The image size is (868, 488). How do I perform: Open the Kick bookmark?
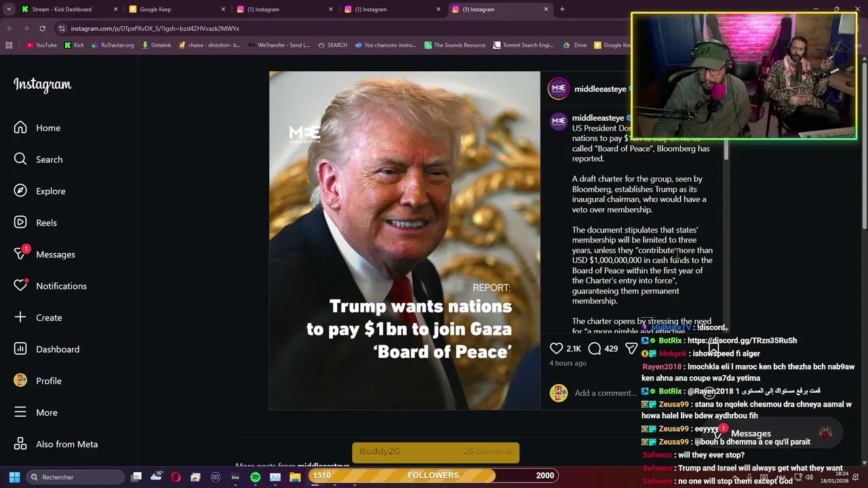pyautogui.click(x=74, y=45)
